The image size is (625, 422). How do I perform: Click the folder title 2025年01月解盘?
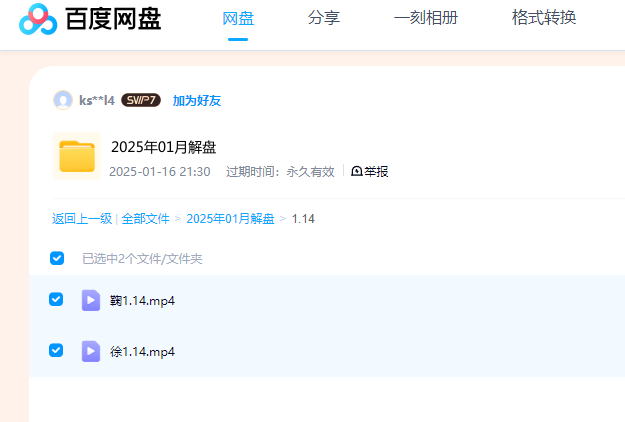[x=163, y=147]
